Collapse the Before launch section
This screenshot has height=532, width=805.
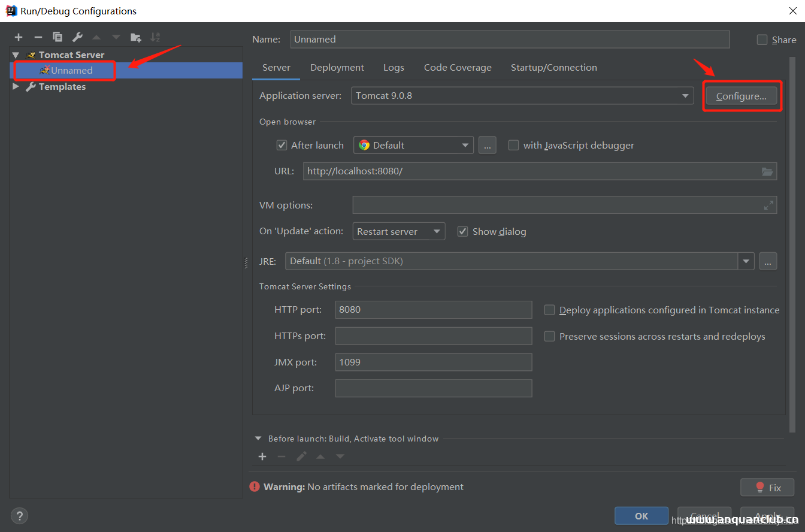258,439
